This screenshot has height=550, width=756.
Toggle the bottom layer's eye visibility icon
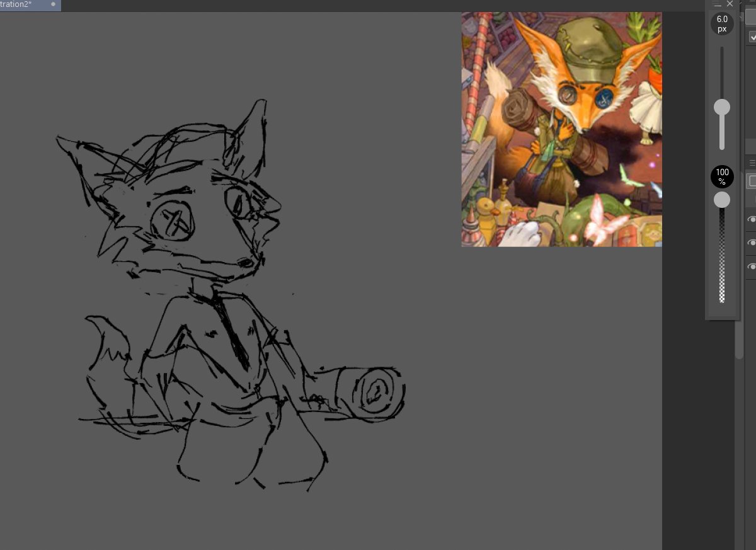coord(752,267)
